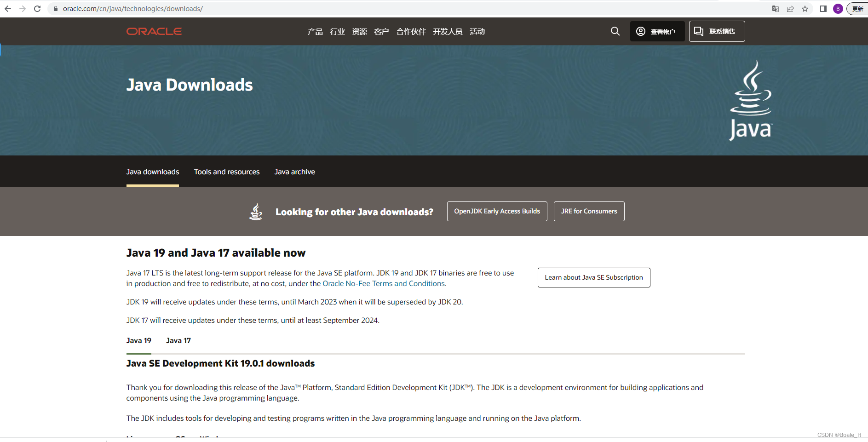Image resolution: width=868 pixels, height=442 pixels.
Task: Open the 开发人员 menu
Action: [x=448, y=31]
